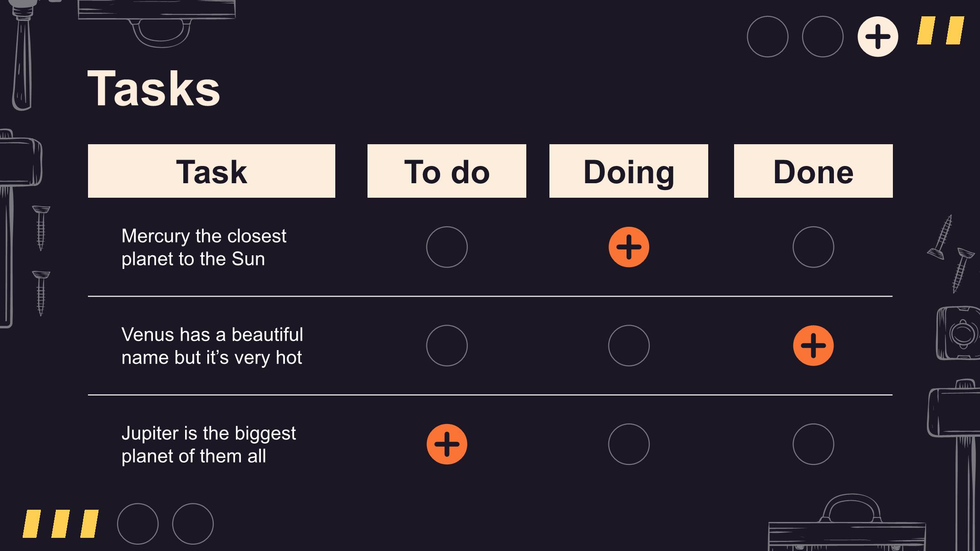Click the toolbox illustration at bottom right
The image size is (980, 551).
(x=847, y=522)
